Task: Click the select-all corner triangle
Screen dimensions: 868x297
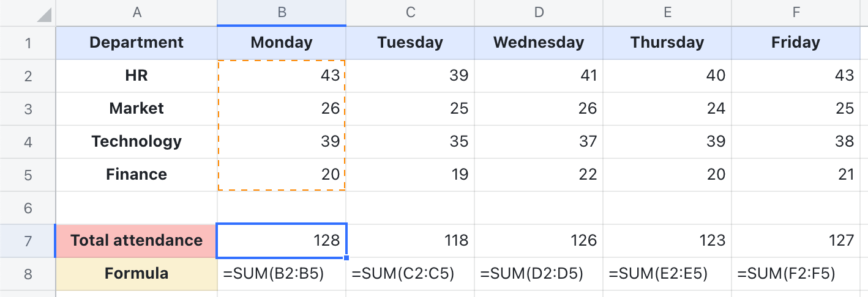Action: click(x=43, y=15)
